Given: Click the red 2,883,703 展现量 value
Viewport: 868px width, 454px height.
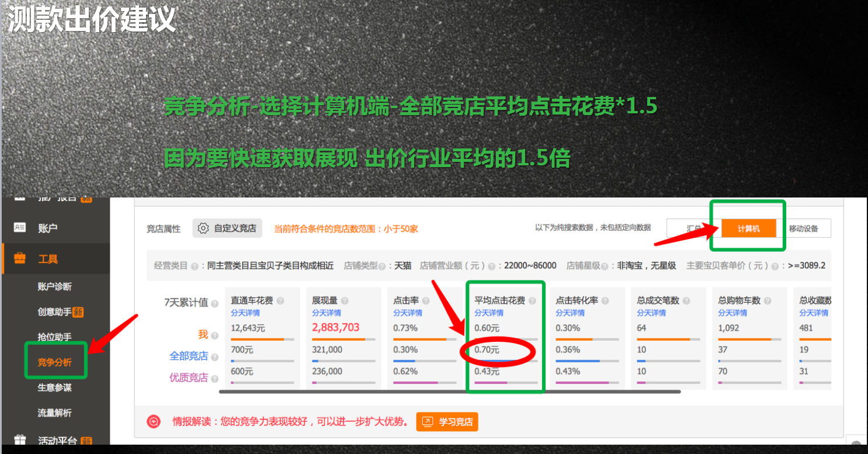Looking at the screenshot, I should (336, 328).
